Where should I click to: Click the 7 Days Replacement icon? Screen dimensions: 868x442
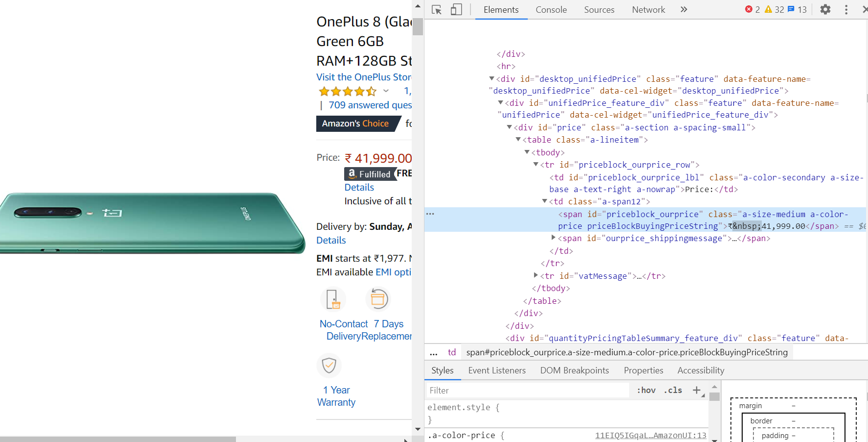pyautogui.click(x=378, y=299)
